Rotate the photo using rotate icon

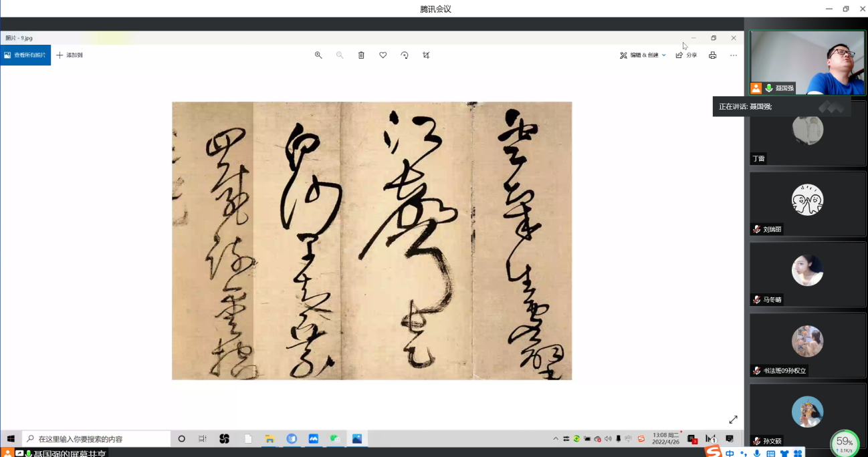tap(405, 55)
